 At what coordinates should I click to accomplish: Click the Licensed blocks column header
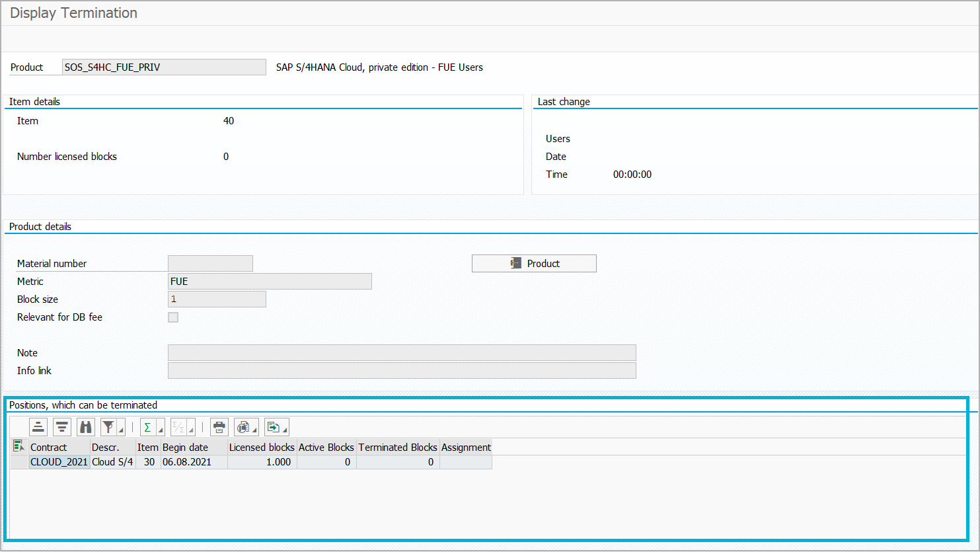point(262,447)
